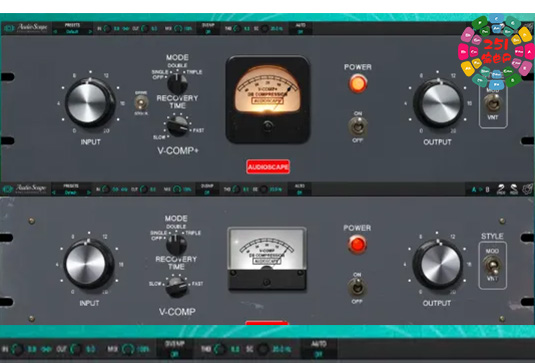This screenshot has height=363, width=535.
Task: Select next preset arrow on V-COMP+ toolbar
Action: (90, 32)
